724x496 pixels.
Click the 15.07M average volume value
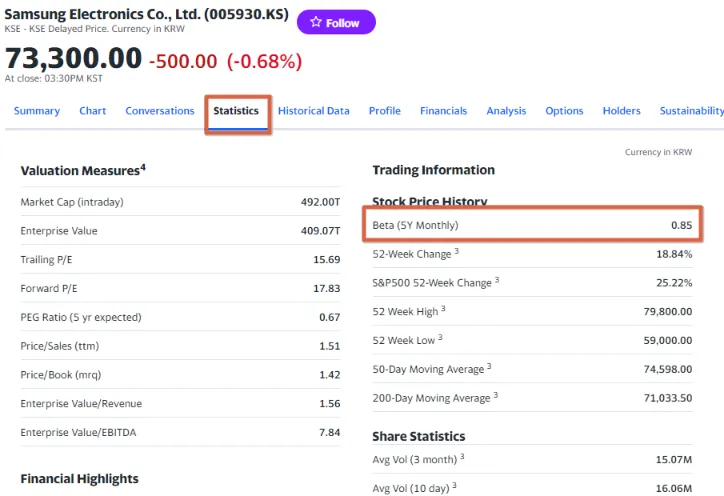click(x=674, y=460)
